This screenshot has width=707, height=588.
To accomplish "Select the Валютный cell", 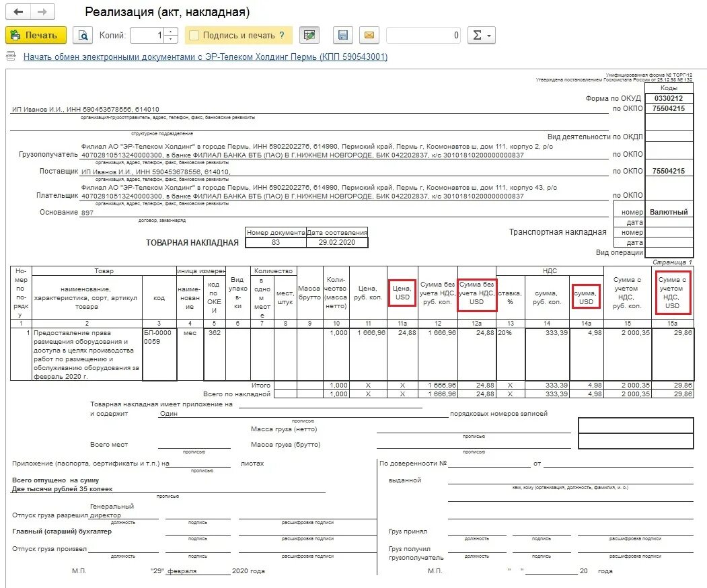I will [x=669, y=212].
